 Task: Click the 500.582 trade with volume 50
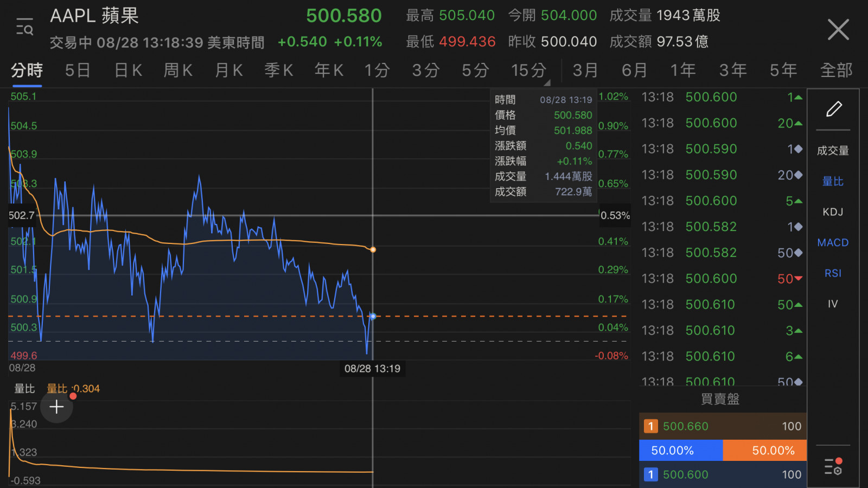[722, 253]
